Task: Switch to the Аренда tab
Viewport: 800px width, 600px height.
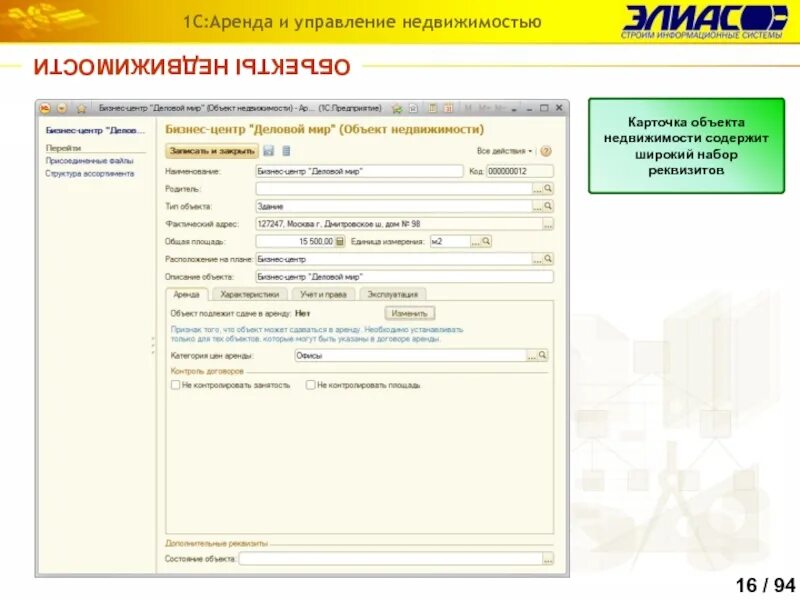Action: pyautogui.click(x=187, y=294)
